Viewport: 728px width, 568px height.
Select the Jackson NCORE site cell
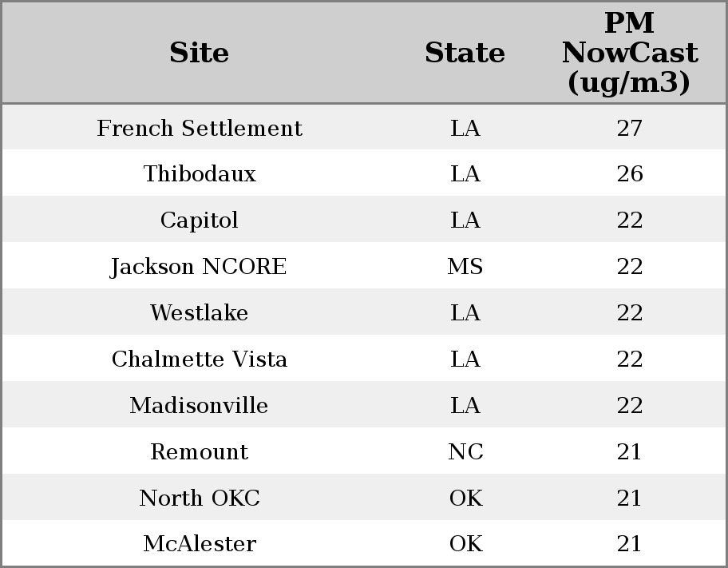[x=198, y=266]
